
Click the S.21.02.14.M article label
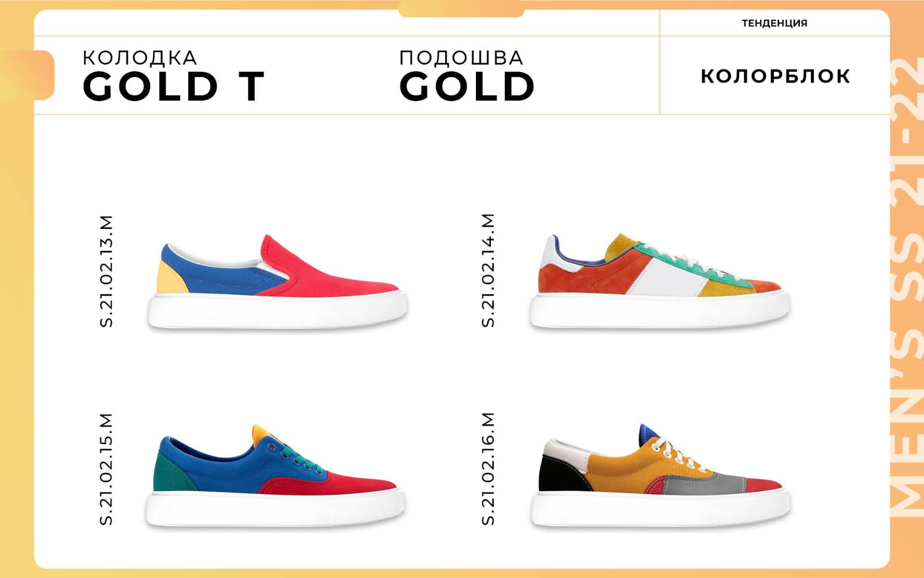click(x=488, y=271)
